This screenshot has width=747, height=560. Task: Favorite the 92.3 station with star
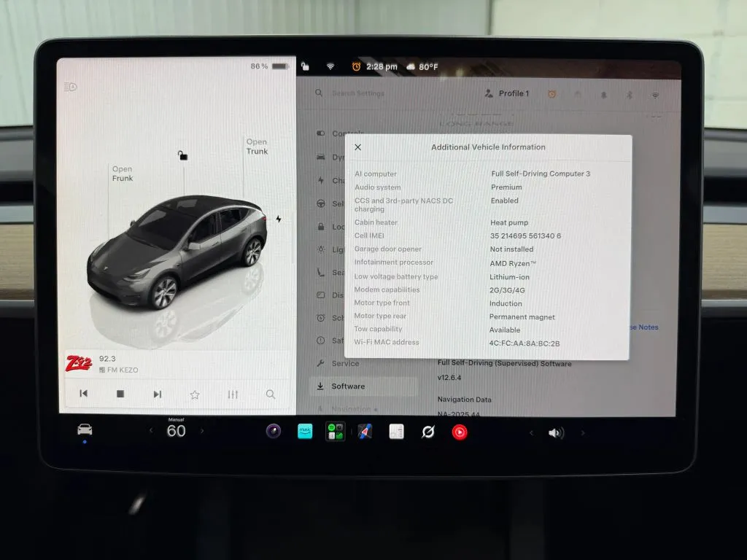195,394
